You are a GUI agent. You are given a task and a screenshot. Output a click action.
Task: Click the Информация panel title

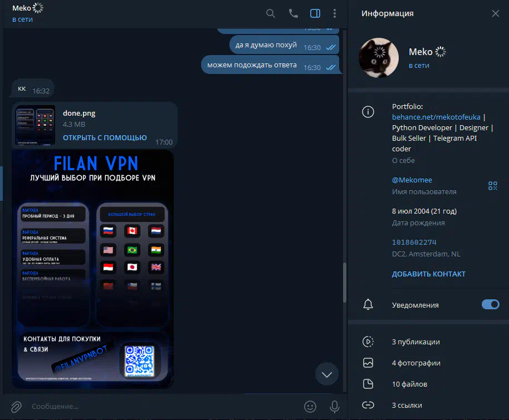point(388,13)
